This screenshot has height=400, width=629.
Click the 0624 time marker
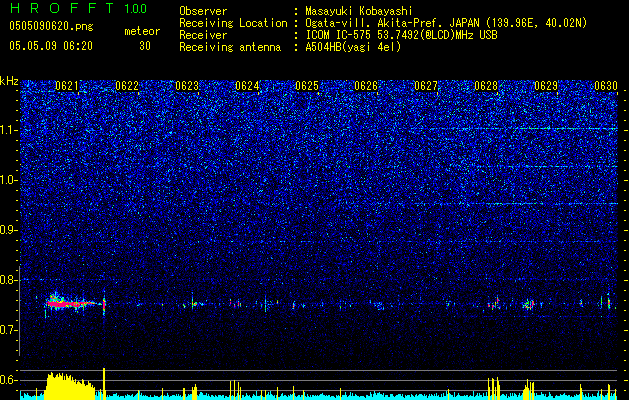pos(247,86)
